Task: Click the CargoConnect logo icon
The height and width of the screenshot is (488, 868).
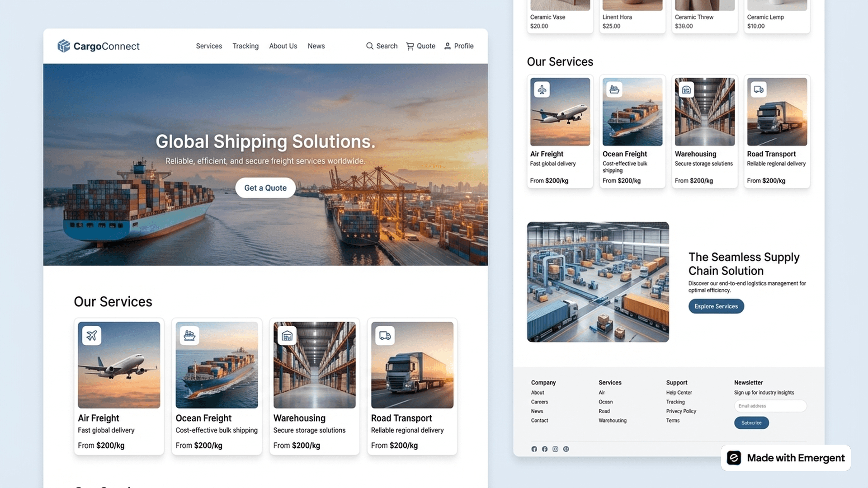Action: pos(63,46)
